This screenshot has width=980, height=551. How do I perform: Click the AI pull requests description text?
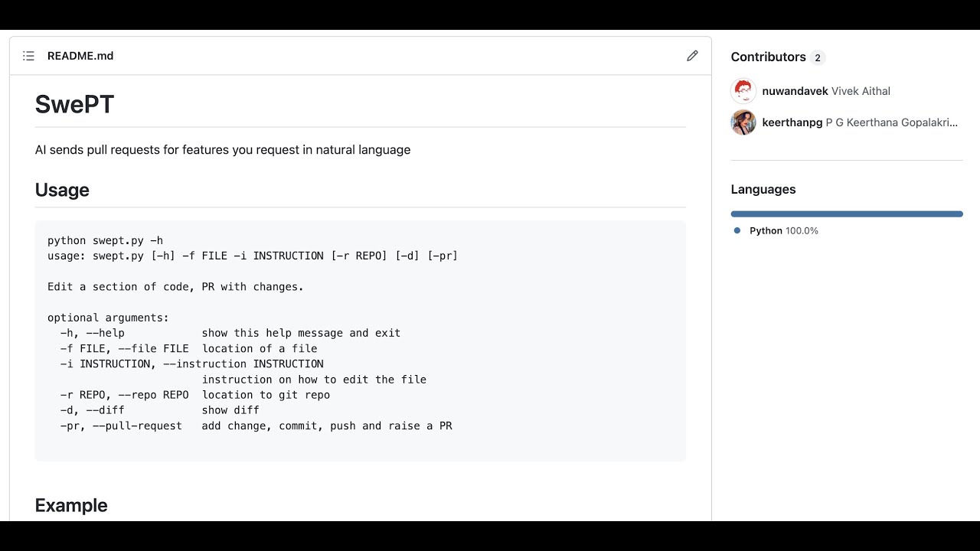(223, 150)
